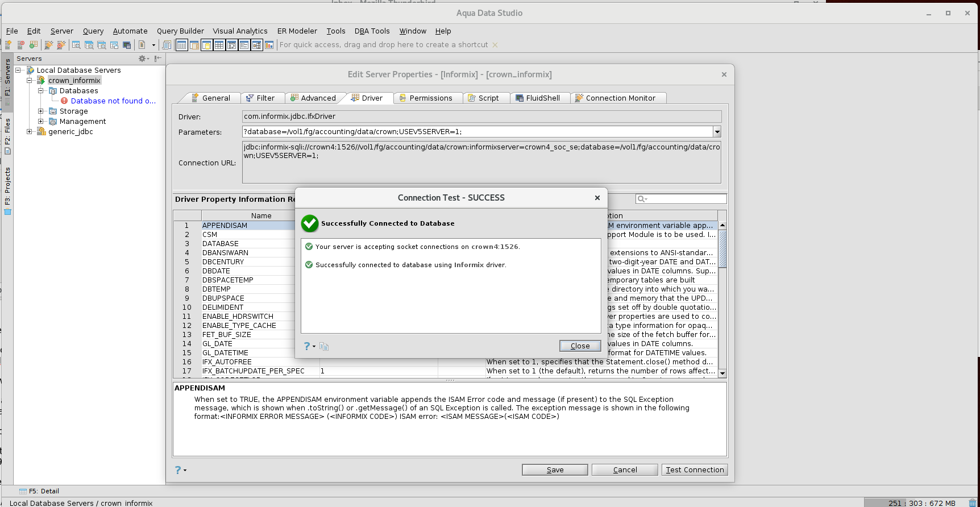Click the overlapping windows toolbar icon
The height and width of the screenshot is (507, 980).
pyautogui.click(x=114, y=45)
